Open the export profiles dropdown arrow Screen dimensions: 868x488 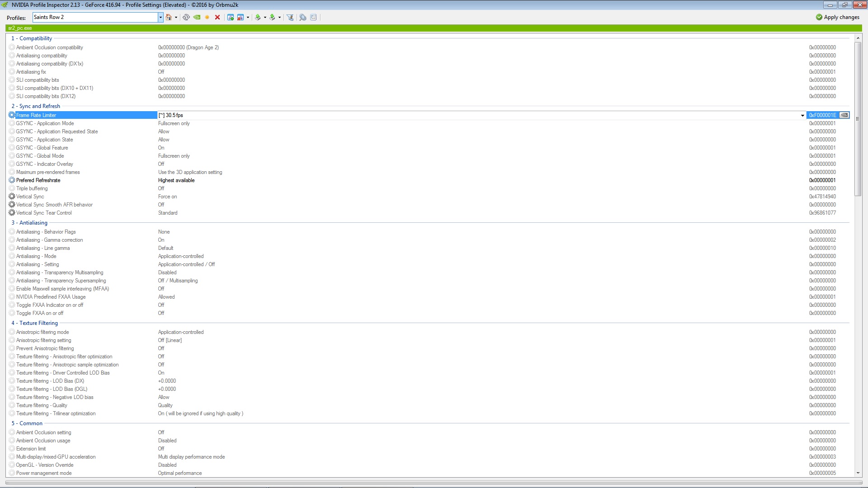click(x=265, y=18)
